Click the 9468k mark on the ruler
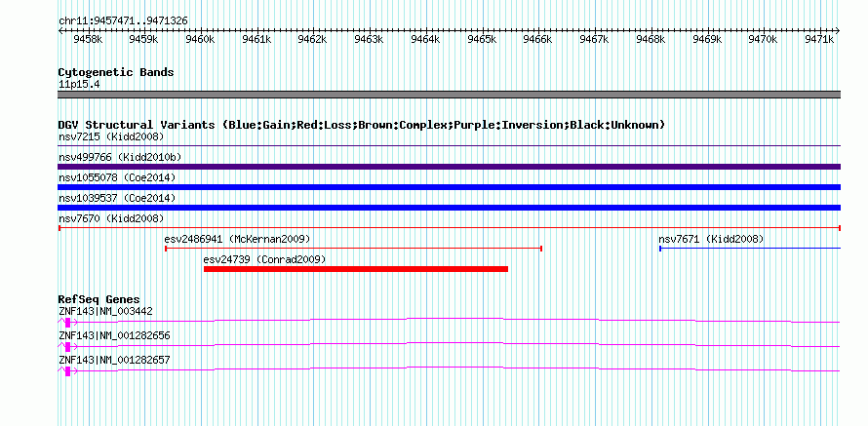 tap(651, 40)
